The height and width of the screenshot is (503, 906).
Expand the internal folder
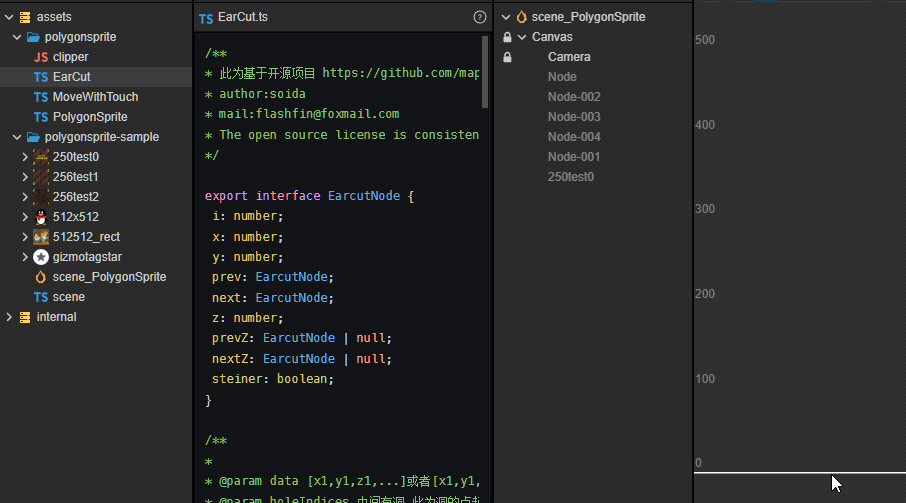point(9,317)
